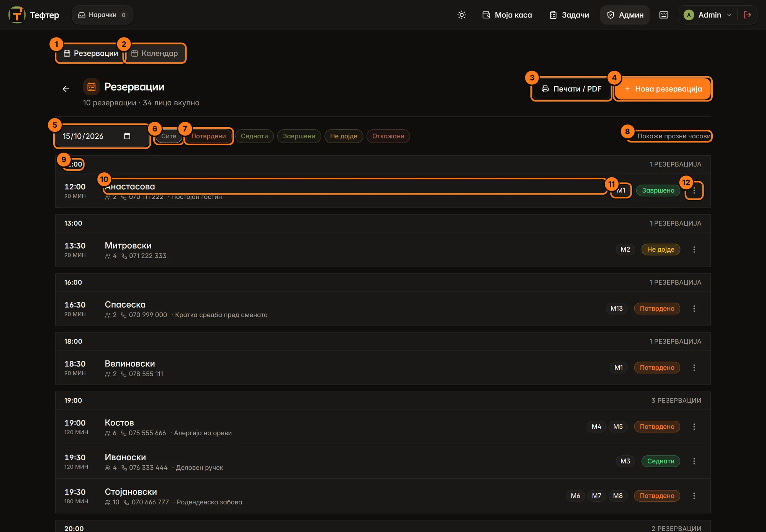
Task: Click Покажи празни часови
Action: 674,136
